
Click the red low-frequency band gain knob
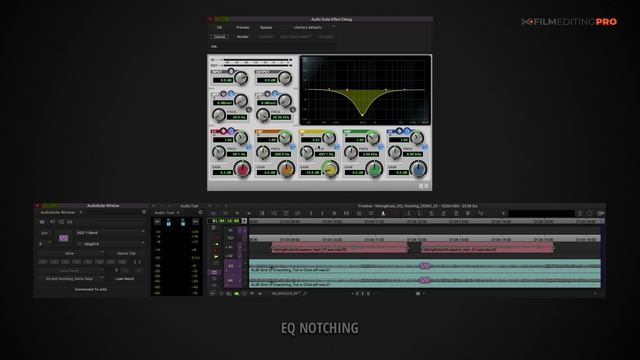point(242,169)
